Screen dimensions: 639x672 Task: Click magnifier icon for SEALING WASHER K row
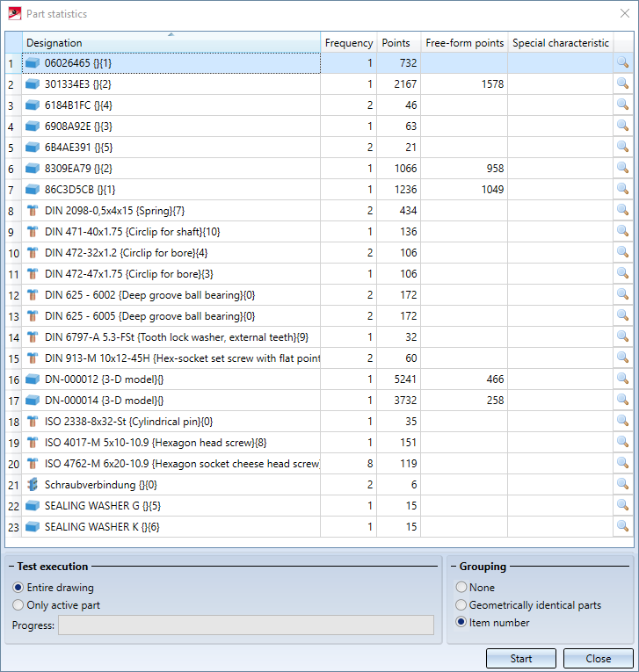click(x=622, y=526)
